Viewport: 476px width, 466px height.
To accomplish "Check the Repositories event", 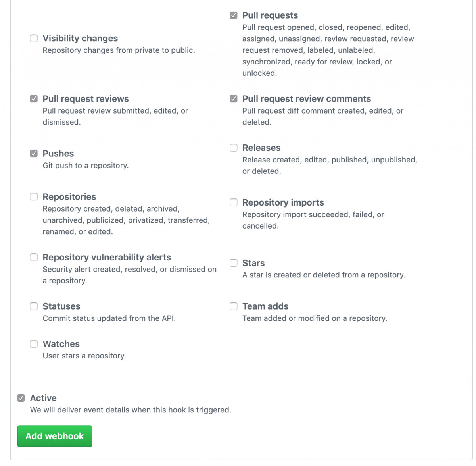I will click(34, 196).
